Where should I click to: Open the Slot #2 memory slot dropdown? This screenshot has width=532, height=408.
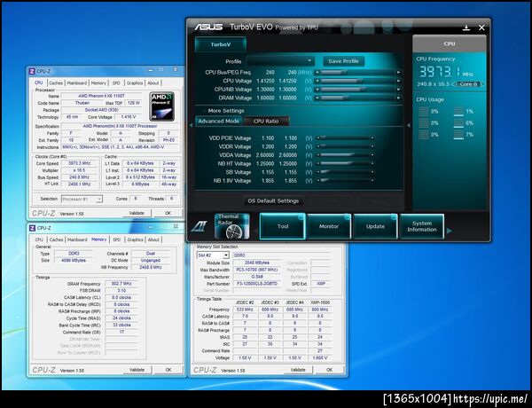pyautogui.click(x=213, y=255)
